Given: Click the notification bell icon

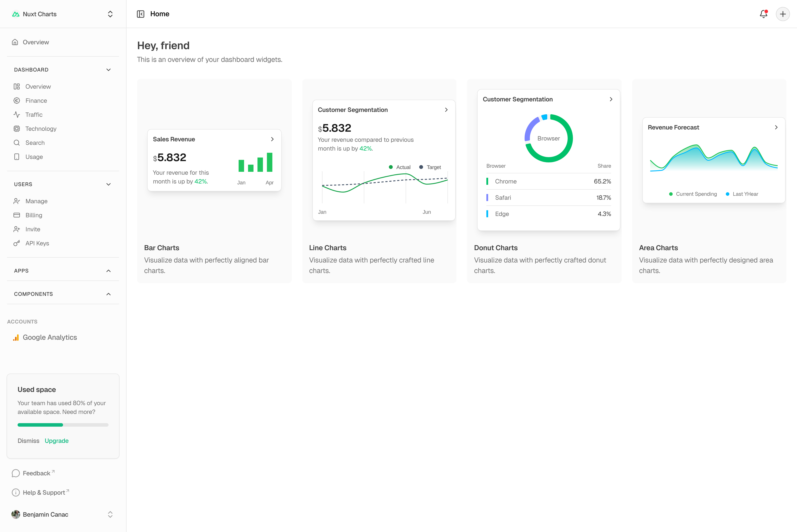Looking at the screenshot, I should [x=763, y=14].
